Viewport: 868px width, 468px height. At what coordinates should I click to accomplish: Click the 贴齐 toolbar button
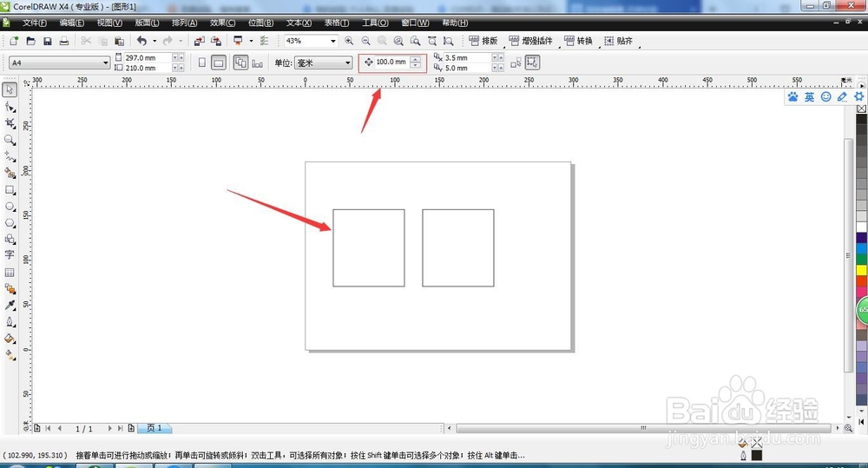coord(618,41)
